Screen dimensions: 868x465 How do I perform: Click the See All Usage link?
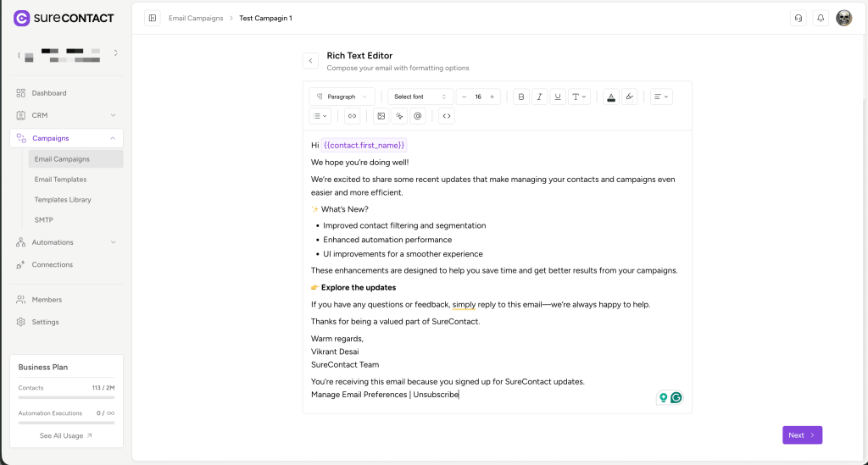(66, 435)
